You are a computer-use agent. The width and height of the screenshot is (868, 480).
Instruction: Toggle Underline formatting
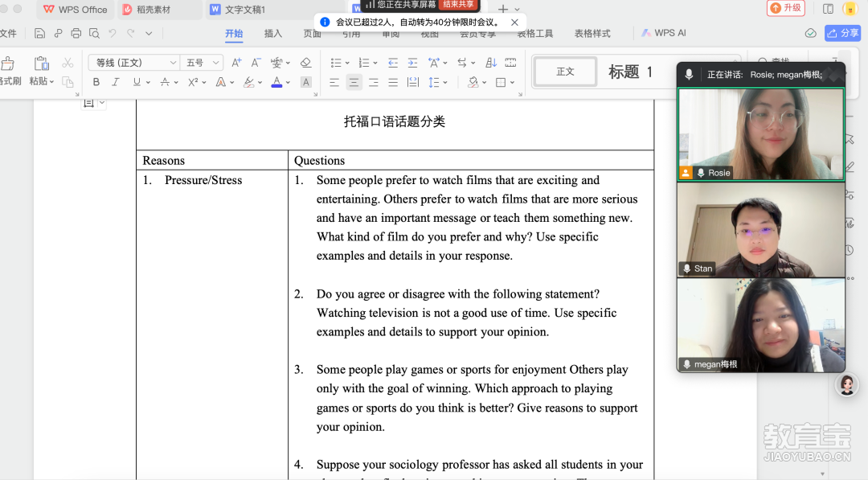click(136, 82)
